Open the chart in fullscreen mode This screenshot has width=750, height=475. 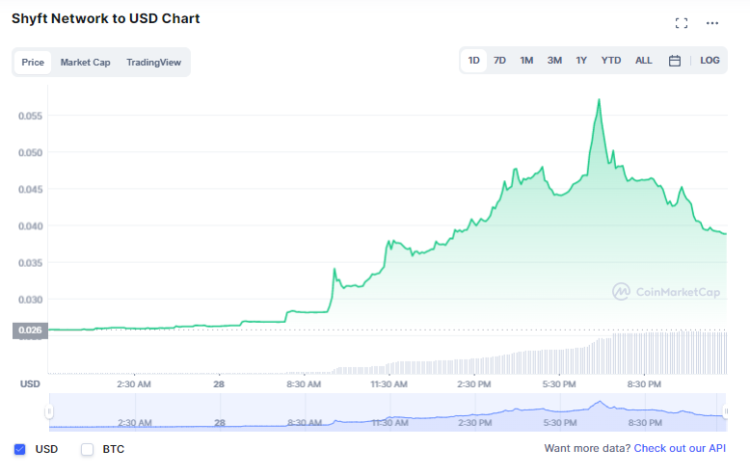[x=681, y=23]
